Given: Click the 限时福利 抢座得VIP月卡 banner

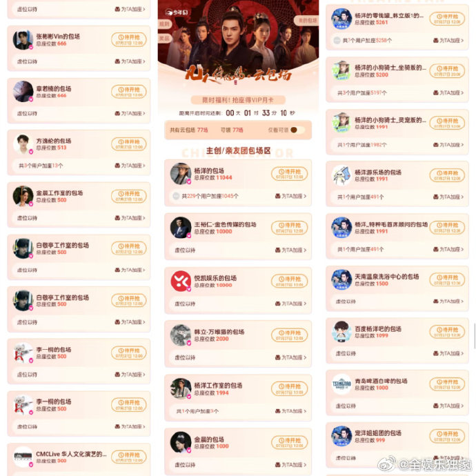Looking at the screenshot, I should 238,100.
